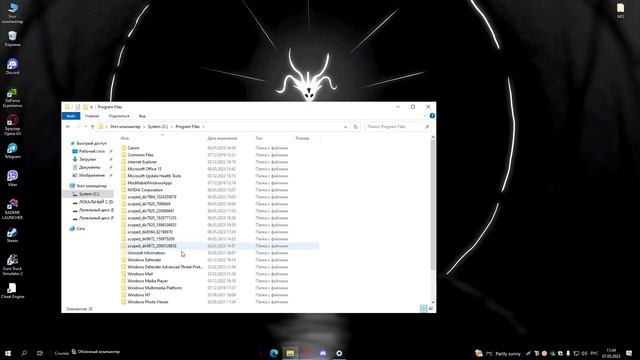Open the GeForce Experience desktop shortcut

click(12, 98)
